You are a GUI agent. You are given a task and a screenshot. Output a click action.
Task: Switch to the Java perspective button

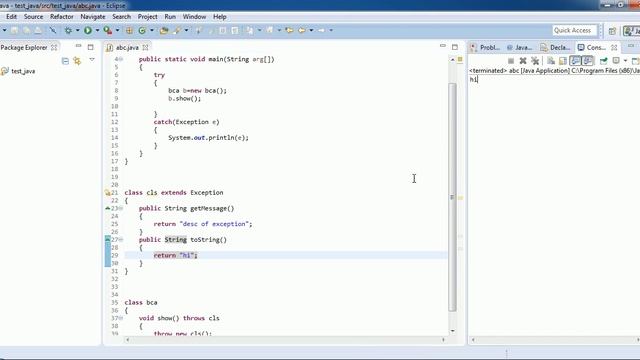[631, 31]
